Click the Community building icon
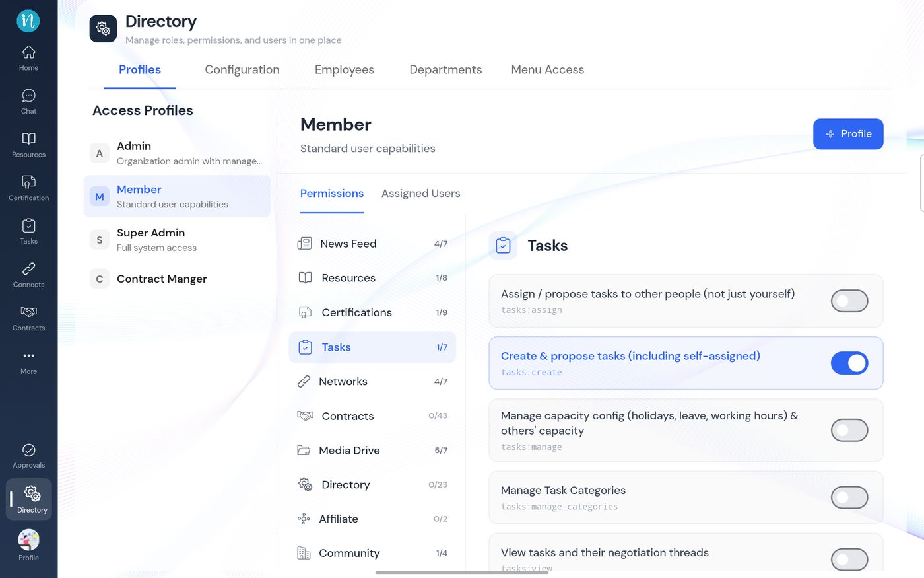 point(304,553)
